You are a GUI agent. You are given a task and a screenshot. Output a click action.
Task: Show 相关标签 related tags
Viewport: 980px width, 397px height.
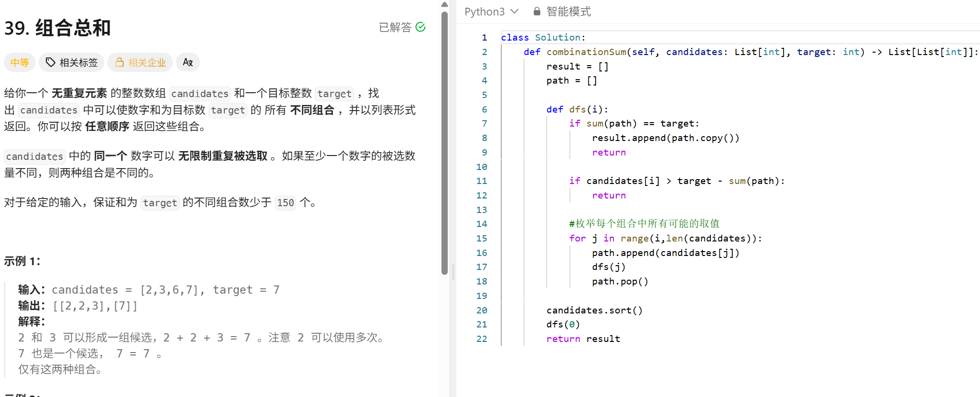pyautogui.click(x=71, y=62)
